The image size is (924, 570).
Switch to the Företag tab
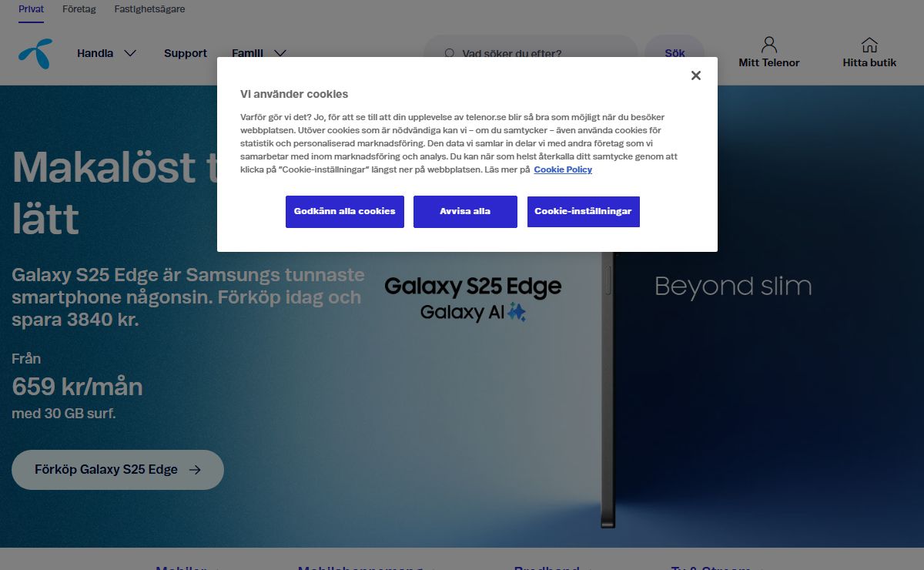point(79,9)
